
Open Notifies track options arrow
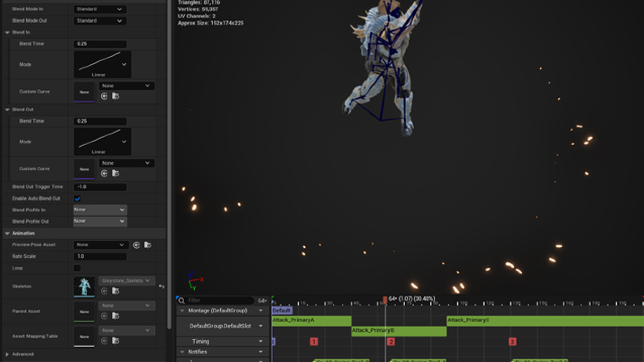click(261, 352)
